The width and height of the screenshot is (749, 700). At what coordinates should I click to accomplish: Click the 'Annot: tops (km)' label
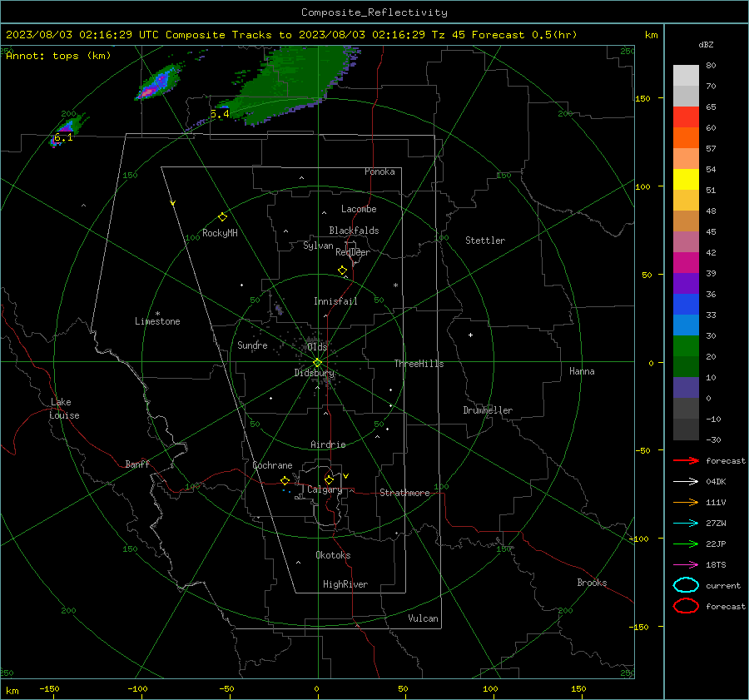pyautogui.click(x=58, y=56)
